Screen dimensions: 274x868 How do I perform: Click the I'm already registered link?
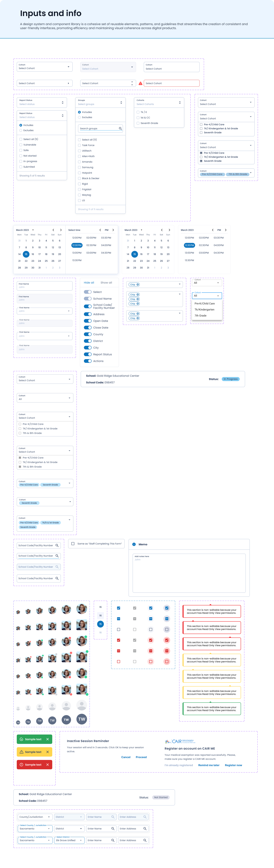[179, 765]
